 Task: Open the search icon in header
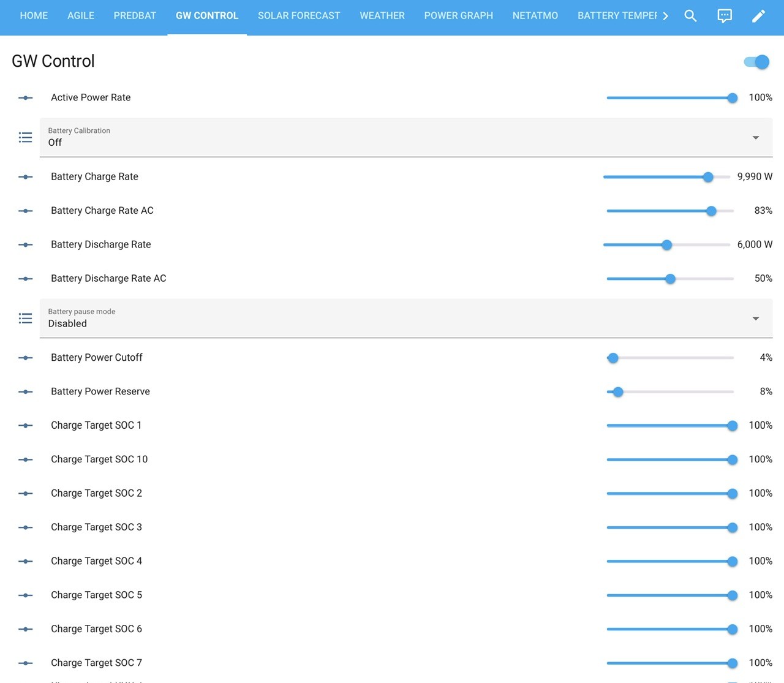tap(690, 16)
